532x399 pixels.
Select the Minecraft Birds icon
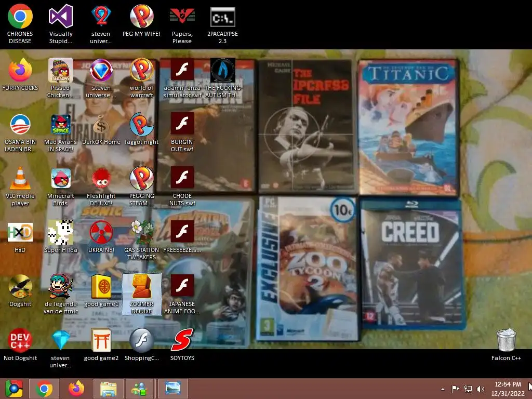tap(60, 186)
